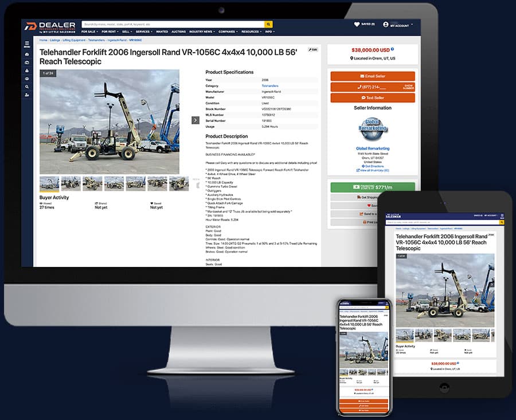Click the Ingersoll-Rand breadcrumb link

point(117,40)
